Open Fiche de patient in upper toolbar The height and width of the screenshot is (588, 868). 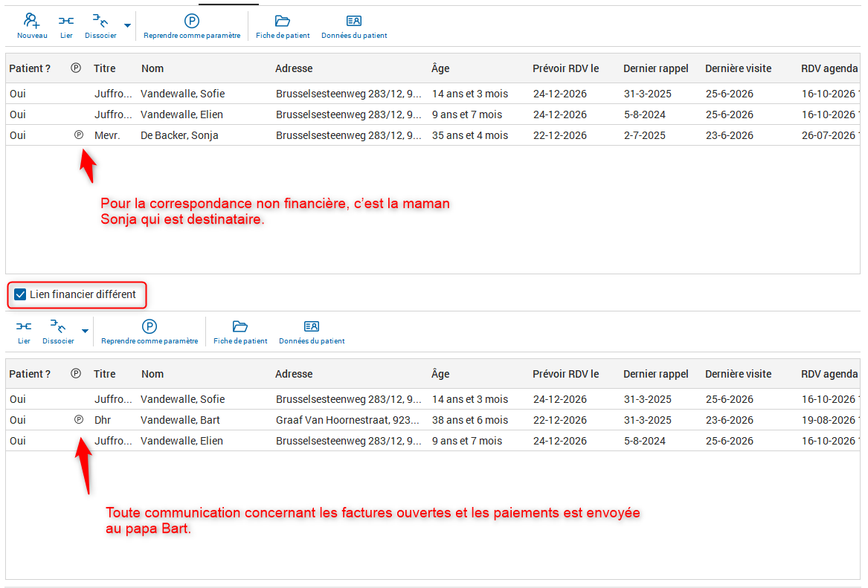tap(283, 27)
